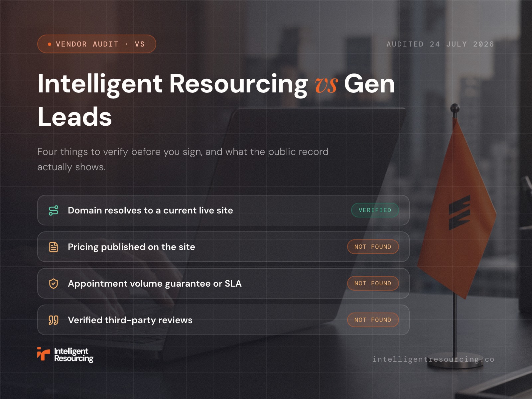Click 'Domain resolves to a current live site' text

pyautogui.click(x=150, y=210)
